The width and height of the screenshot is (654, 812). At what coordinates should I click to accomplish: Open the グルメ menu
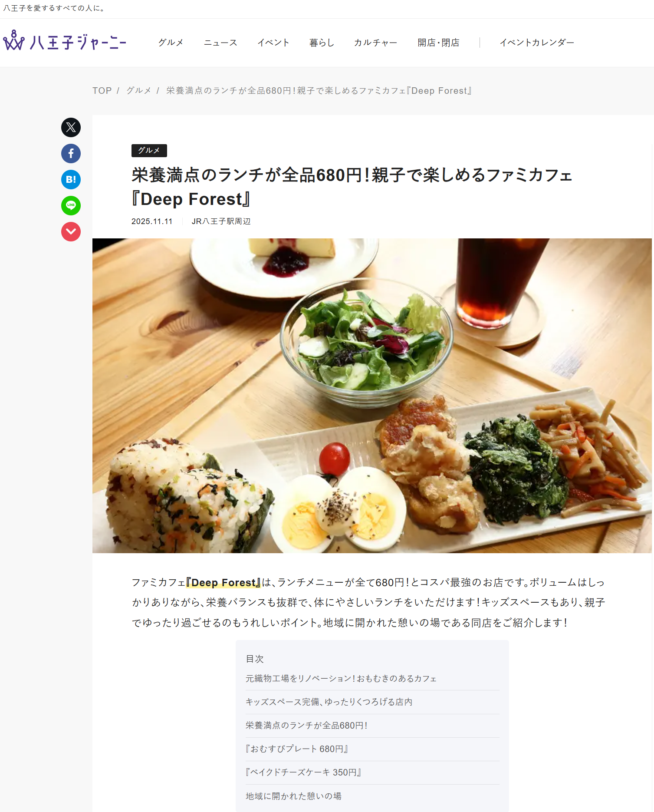pos(171,43)
